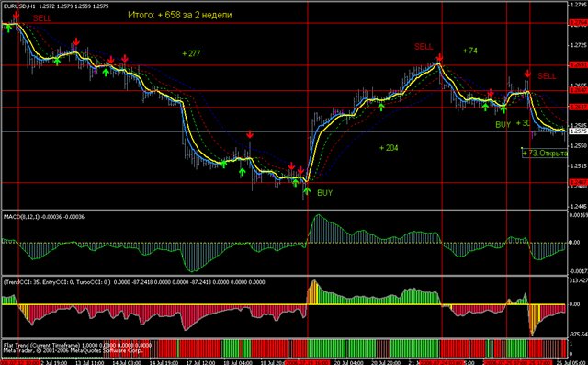Click the '13 Jul 11:00' time axis label
588x365 pixels.
(90, 362)
